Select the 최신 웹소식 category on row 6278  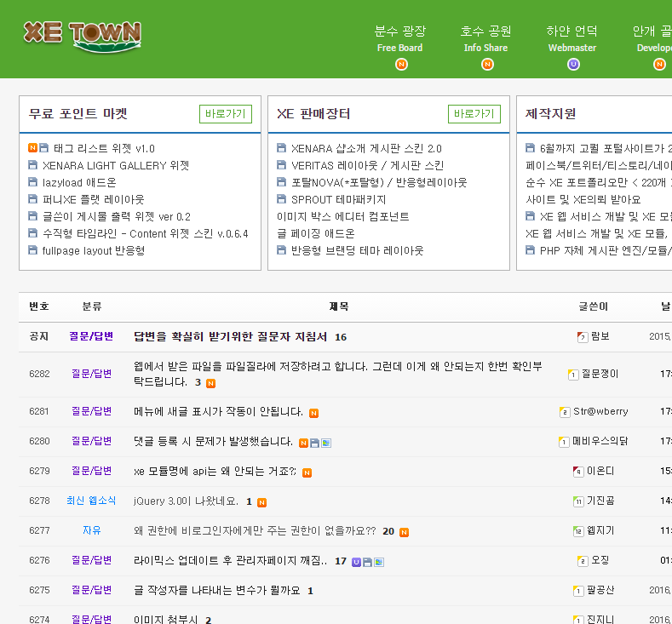point(91,501)
